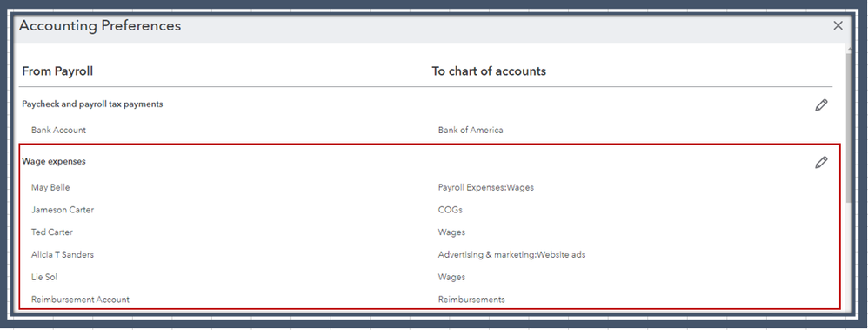Click the 'Wage expenses' section heading

tap(54, 161)
